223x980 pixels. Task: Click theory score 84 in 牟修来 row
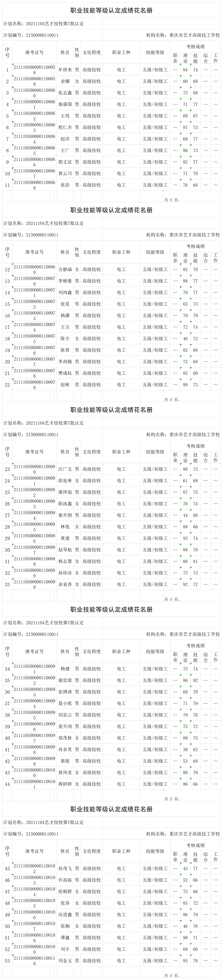[185, 70]
